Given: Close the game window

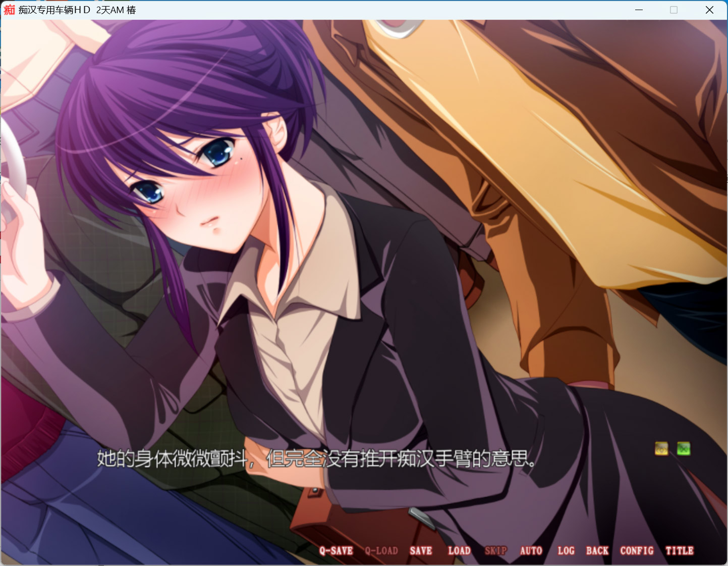Looking at the screenshot, I should pos(709,10).
